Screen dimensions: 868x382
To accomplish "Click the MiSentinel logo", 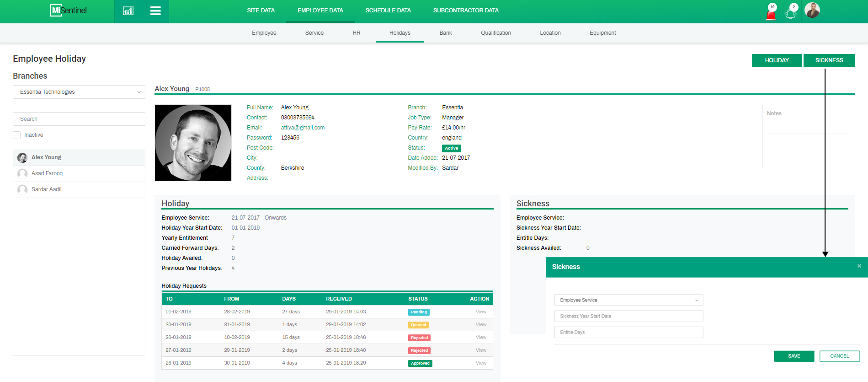I will tap(68, 10).
